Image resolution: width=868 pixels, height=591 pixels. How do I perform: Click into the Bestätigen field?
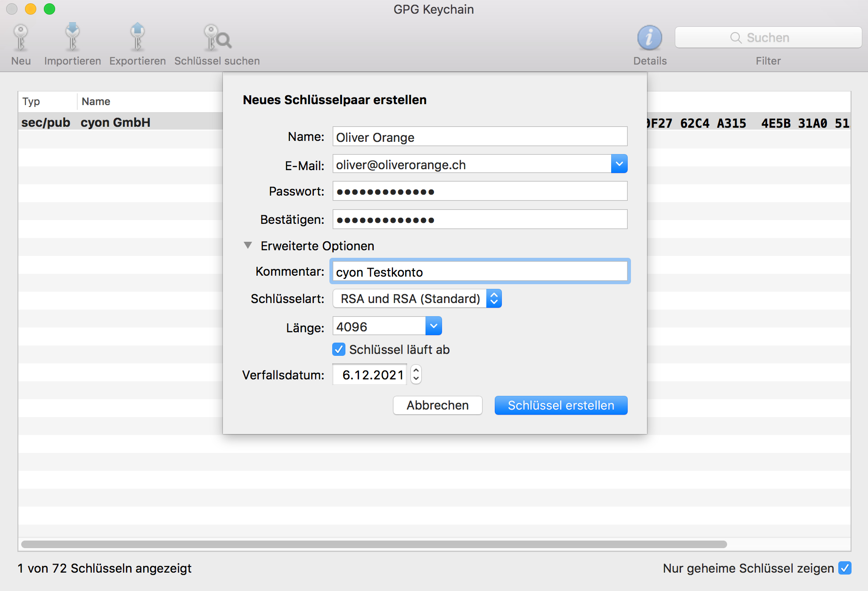[480, 220]
